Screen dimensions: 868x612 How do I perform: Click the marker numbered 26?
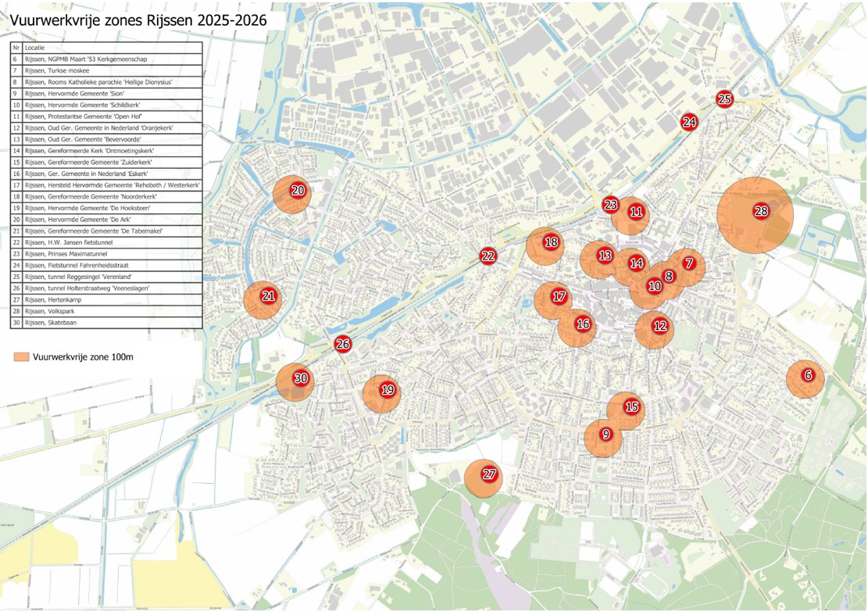tap(342, 344)
